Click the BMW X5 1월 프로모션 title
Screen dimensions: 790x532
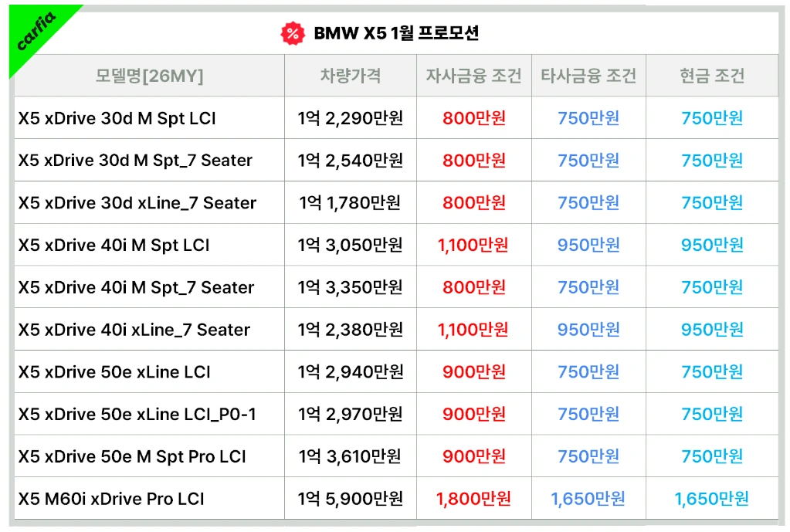point(396,33)
